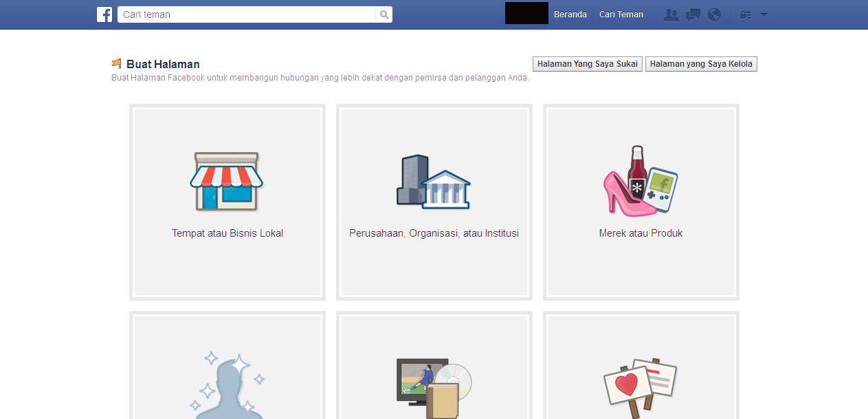Select the storefront icon for local business

tap(227, 181)
